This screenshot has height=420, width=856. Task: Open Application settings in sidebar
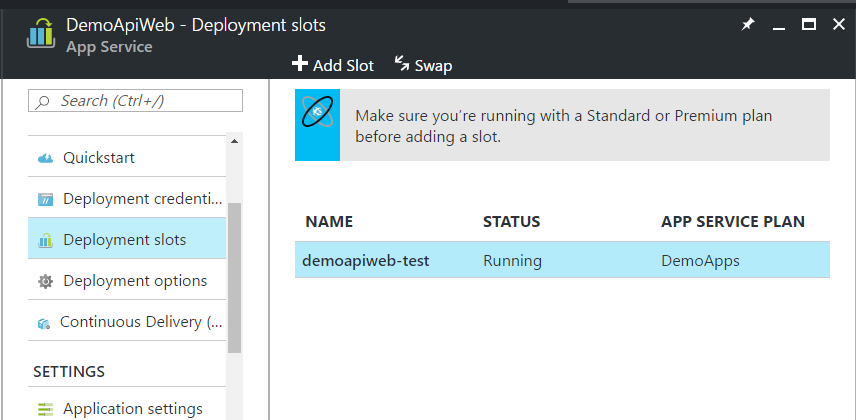point(133,409)
